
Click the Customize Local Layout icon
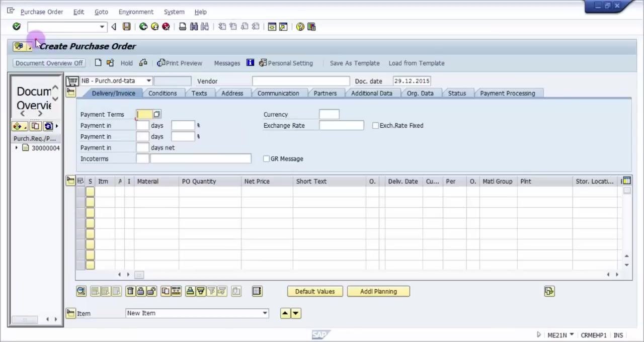(311, 27)
